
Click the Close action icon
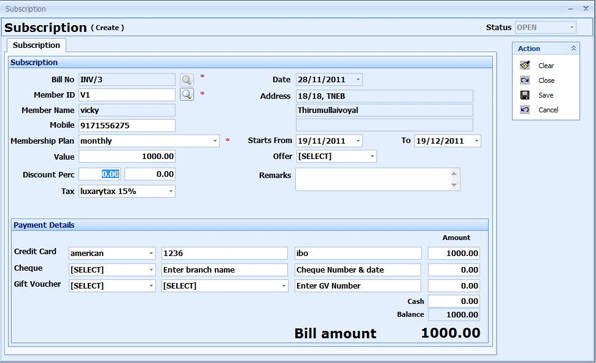(525, 80)
